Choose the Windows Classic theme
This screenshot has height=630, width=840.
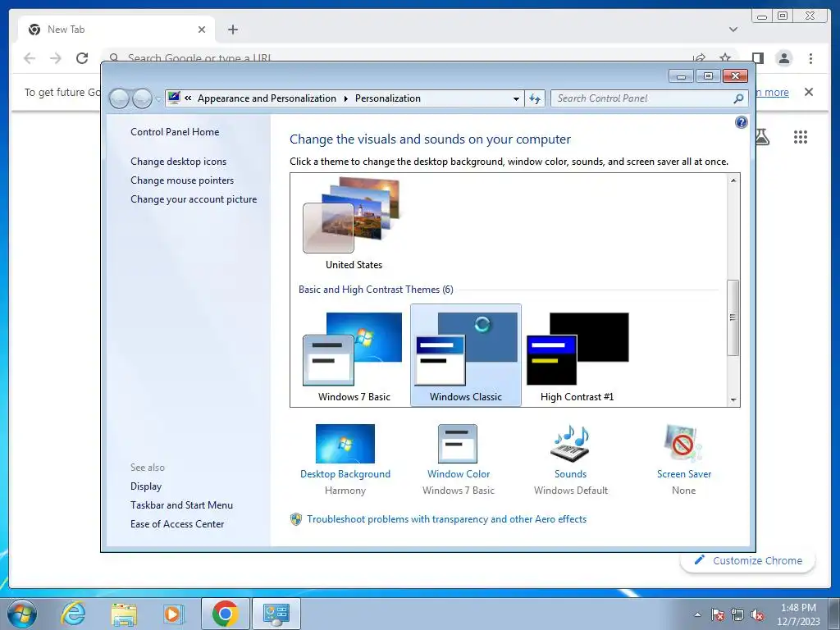click(x=466, y=356)
